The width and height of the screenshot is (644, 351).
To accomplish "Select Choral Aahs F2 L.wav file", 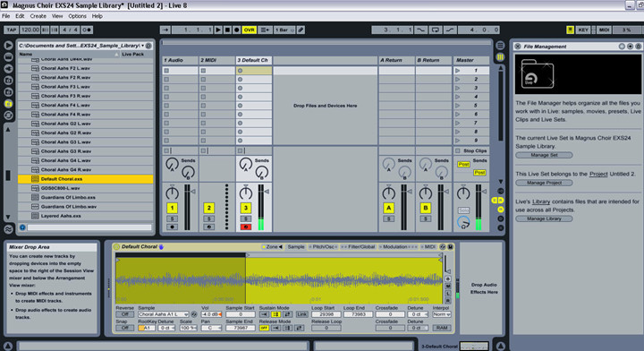I will pyautogui.click(x=86, y=68).
